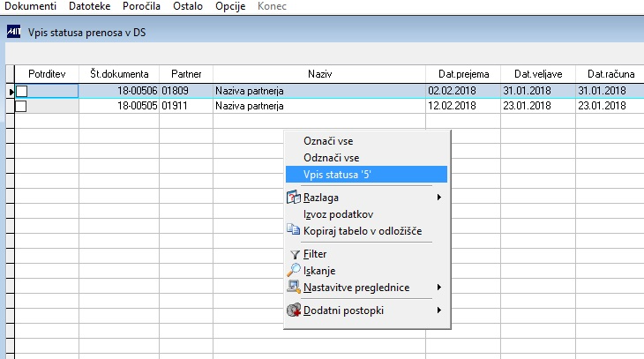The height and width of the screenshot is (359, 644).
Task: Sort by the Dat.računa column header
Action: click(610, 74)
